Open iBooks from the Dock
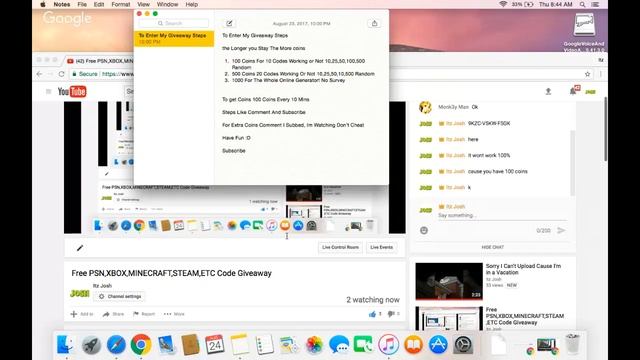This screenshot has height=360, width=640. [413, 345]
